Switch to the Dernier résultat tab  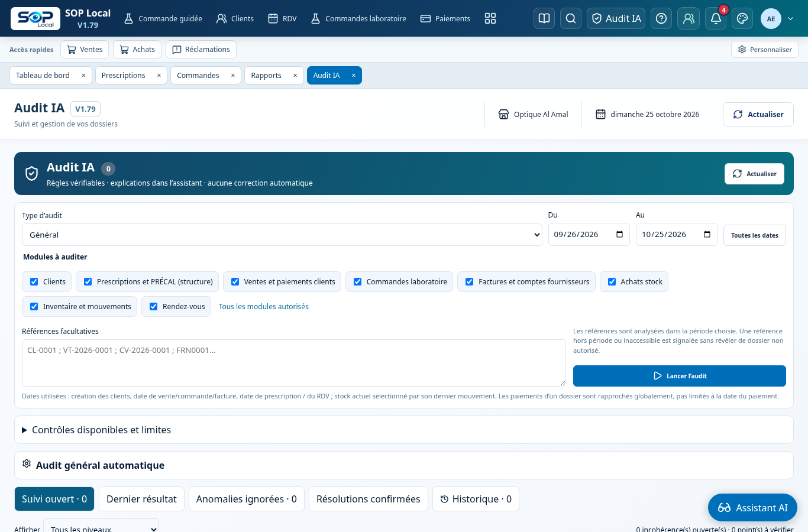[142, 499]
